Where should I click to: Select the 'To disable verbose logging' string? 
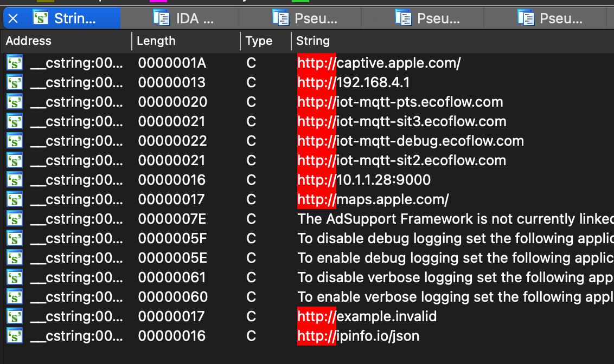pyautogui.click(x=456, y=277)
